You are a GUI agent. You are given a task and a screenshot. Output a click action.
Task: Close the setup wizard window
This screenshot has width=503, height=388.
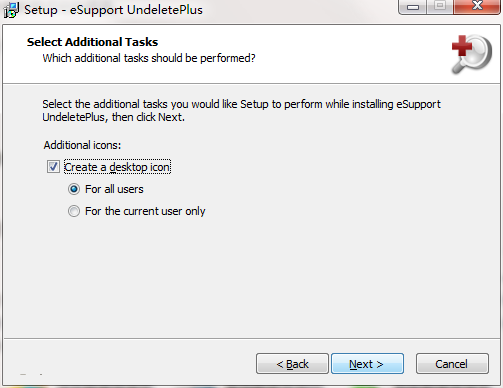pos(477,7)
